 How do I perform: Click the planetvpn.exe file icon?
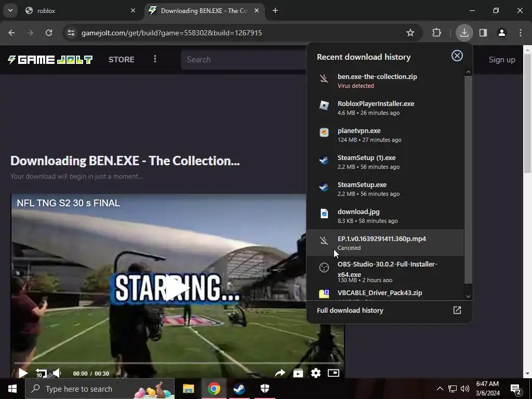pos(324,132)
